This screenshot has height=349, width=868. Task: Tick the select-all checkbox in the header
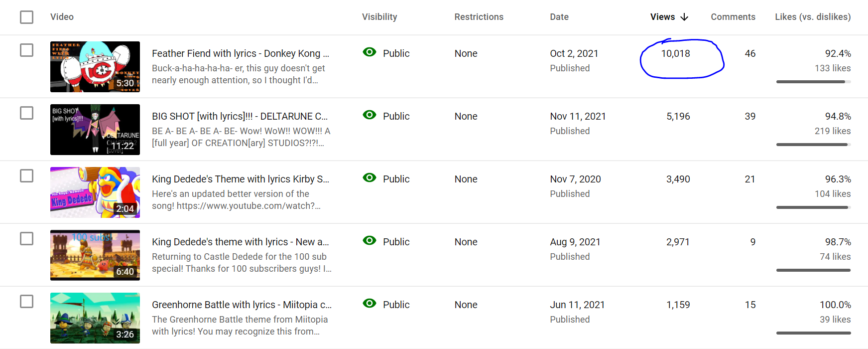(x=27, y=17)
